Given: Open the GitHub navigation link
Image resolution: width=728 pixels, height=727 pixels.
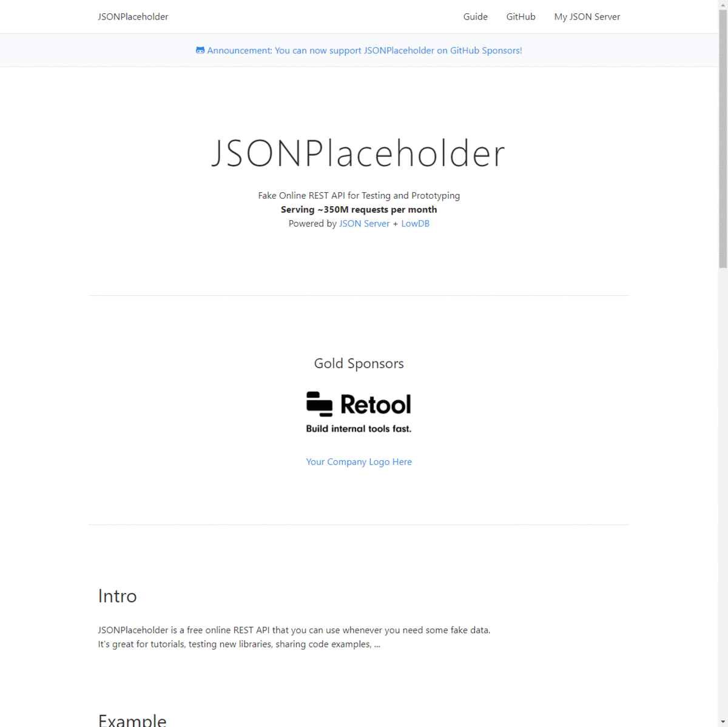Looking at the screenshot, I should [521, 16].
